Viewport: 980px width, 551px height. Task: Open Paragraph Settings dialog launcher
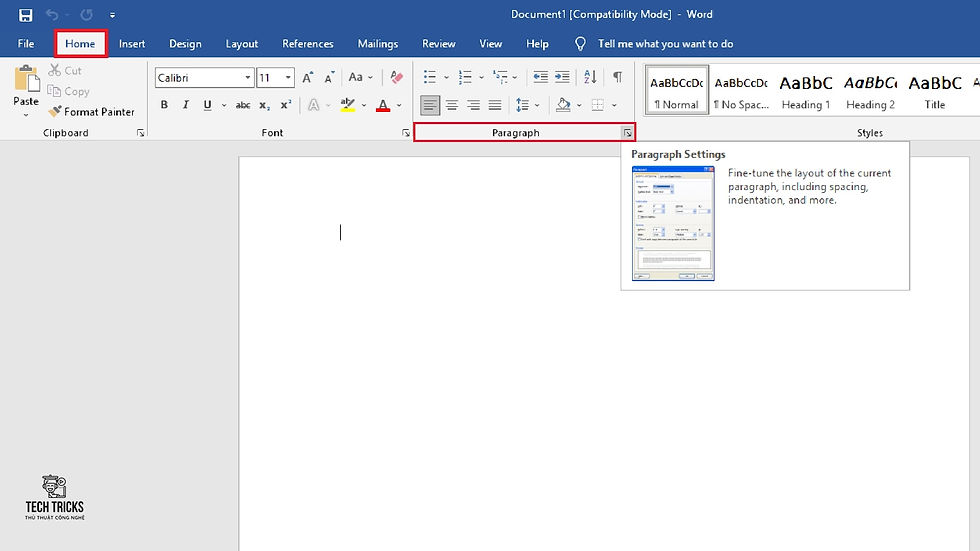pos(628,133)
